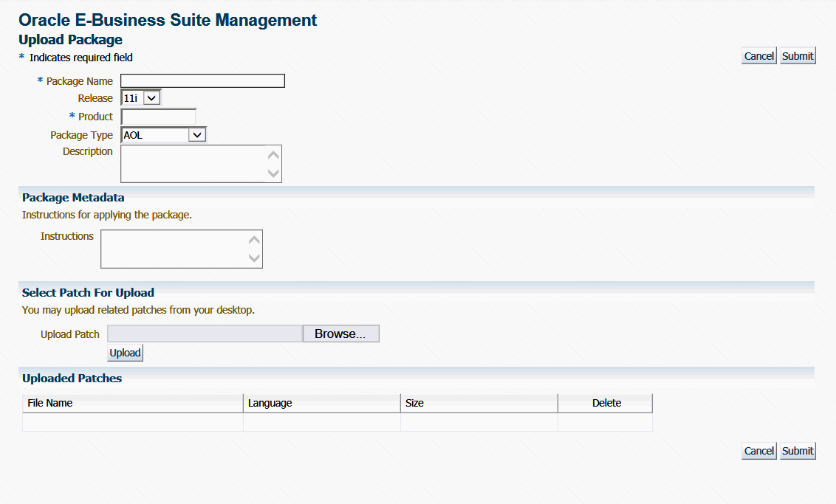Viewport: 836px width, 504px height.
Task: Click the Instructions box scroll up arrow
Action: tap(254, 240)
